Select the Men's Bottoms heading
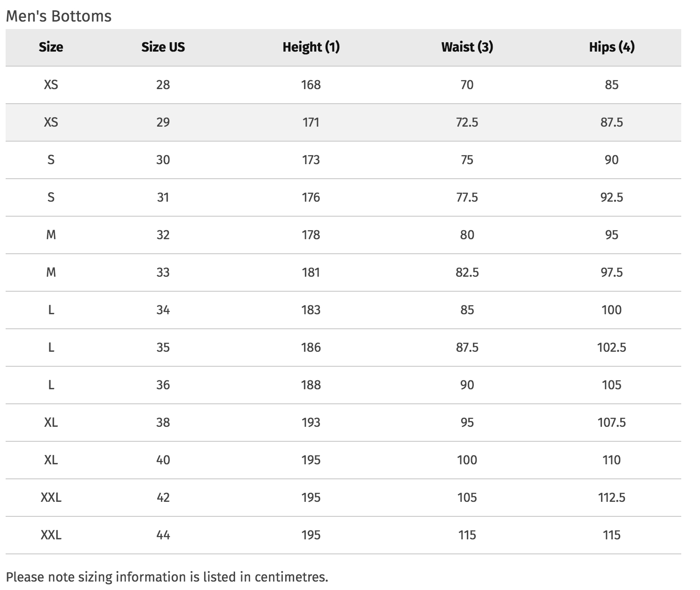700x590 pixels. pos(59,16)
